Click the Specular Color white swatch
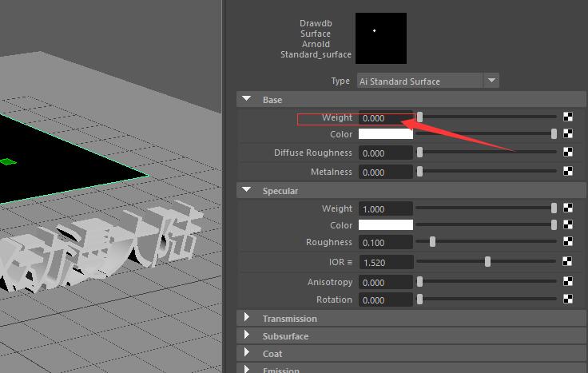 [386, 225]
